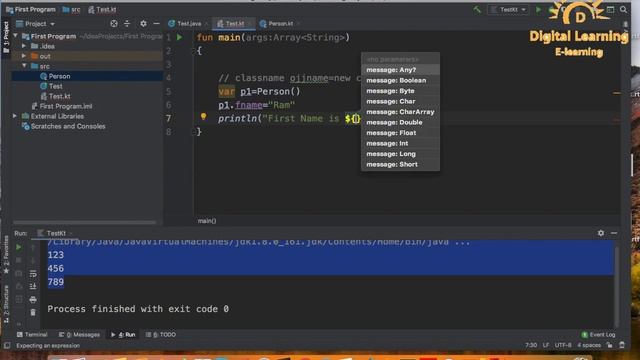Hide the Project tool window
640x360 pixels.
click(156, 24)
